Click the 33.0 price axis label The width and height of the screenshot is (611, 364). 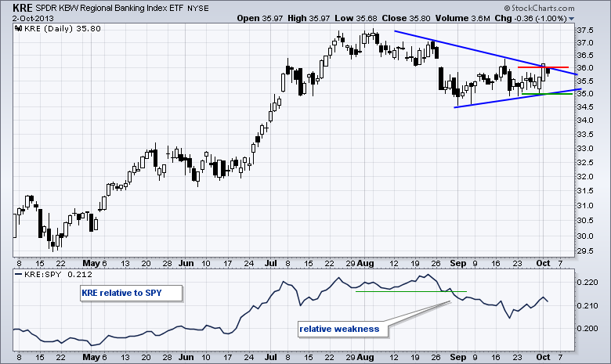[585, 148]
